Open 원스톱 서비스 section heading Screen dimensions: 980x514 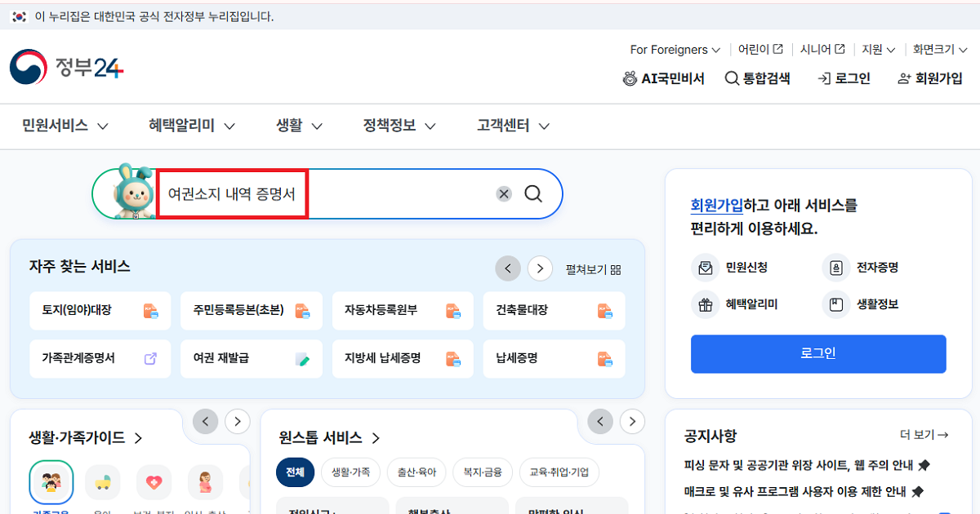coord(329,438)
